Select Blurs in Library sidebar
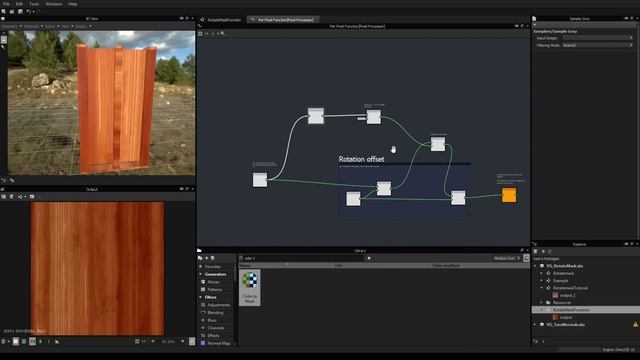Viewport: 640px width, 360px height. tap(212, 320)
